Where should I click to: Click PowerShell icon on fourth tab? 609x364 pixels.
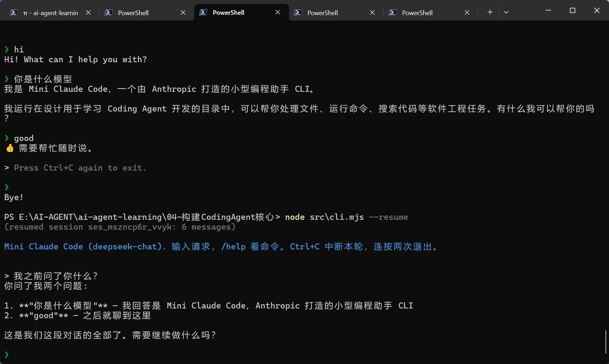[x=298, y=13]
